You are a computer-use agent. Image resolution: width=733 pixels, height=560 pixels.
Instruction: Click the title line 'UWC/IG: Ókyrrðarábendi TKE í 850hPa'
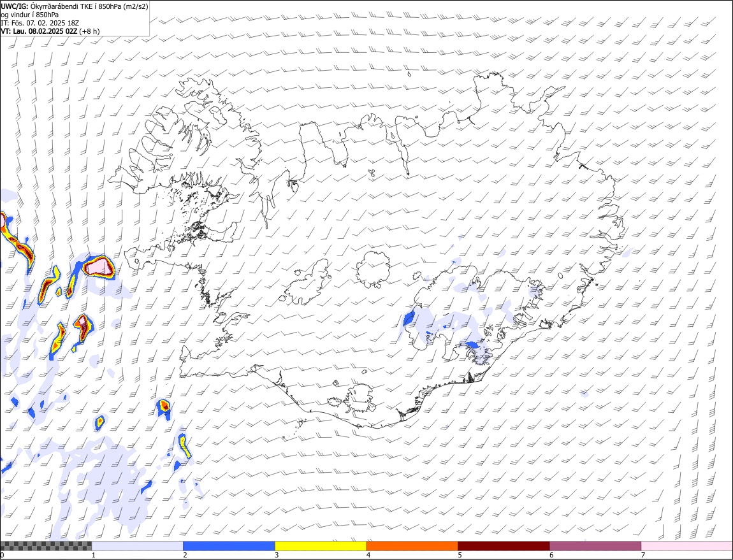coord(75,6)
